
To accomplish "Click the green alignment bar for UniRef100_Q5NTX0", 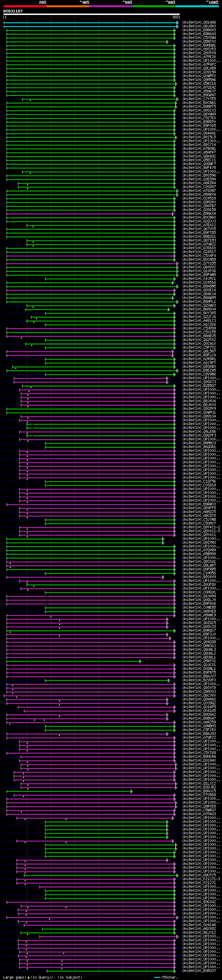I will (x=87, y=42).
